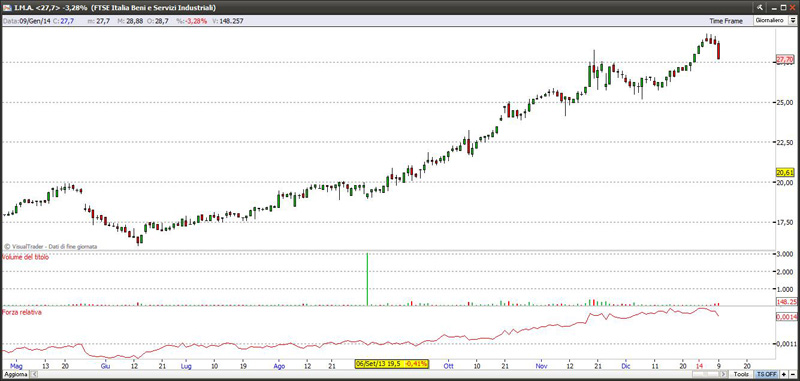Viewport: 800px width, 381px height.
Task: Open the Tools button
Action: click(741, 374)
